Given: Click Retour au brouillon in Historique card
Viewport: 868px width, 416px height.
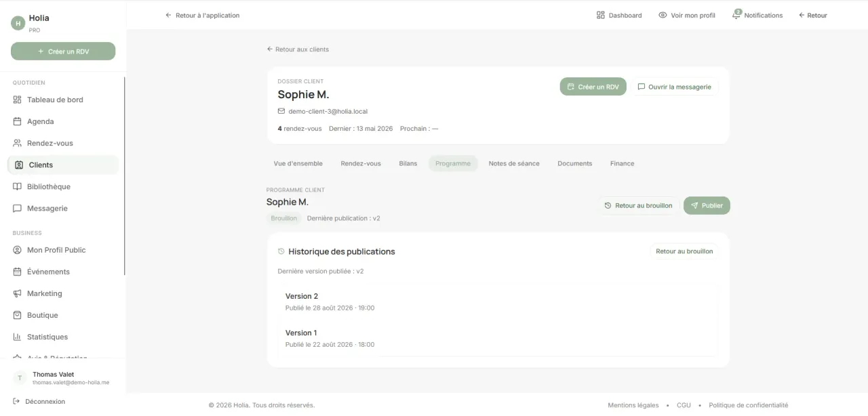Looking at the screenshot, I should [x=684, y=251].
